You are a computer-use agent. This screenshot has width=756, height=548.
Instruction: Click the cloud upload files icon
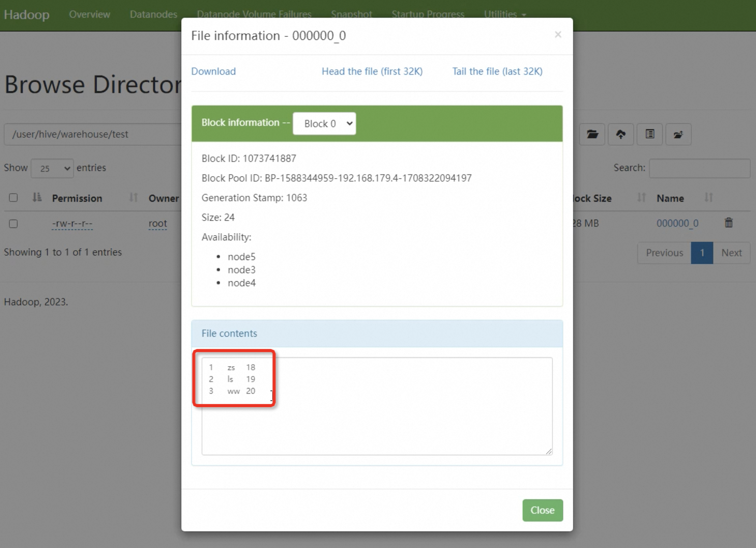click(x=621, y=135)
